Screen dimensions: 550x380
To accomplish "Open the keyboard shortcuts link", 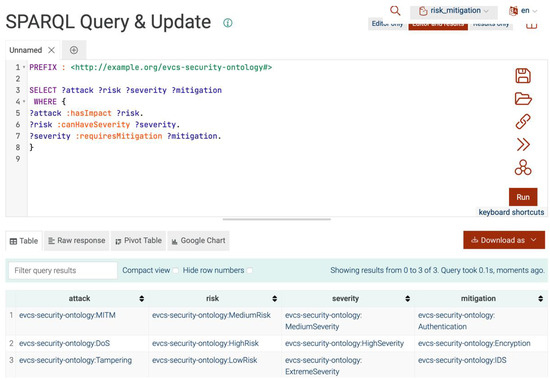I will point(511,212).
